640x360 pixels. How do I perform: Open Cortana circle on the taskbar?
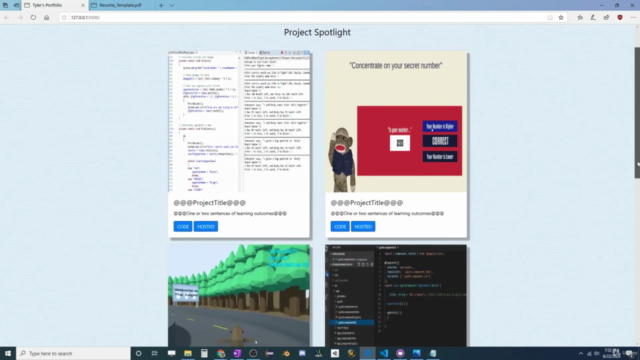pos(138,353)
